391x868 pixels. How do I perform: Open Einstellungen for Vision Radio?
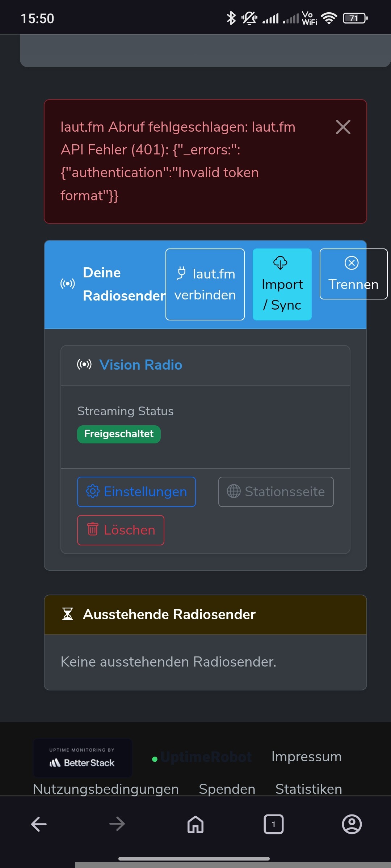click(x=136, y=492)
